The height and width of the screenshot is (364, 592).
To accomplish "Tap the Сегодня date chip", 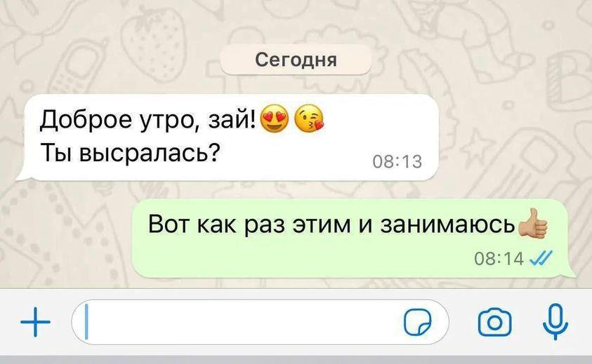I will (x=296, y=60).
